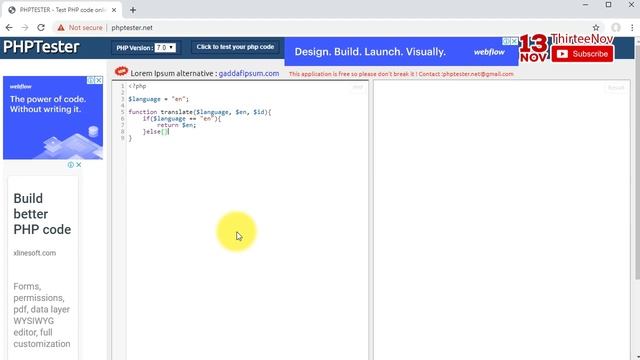Open the PHP Version dropdown
This screenshot has width=640, height=360.
click(x=165, y=48)
